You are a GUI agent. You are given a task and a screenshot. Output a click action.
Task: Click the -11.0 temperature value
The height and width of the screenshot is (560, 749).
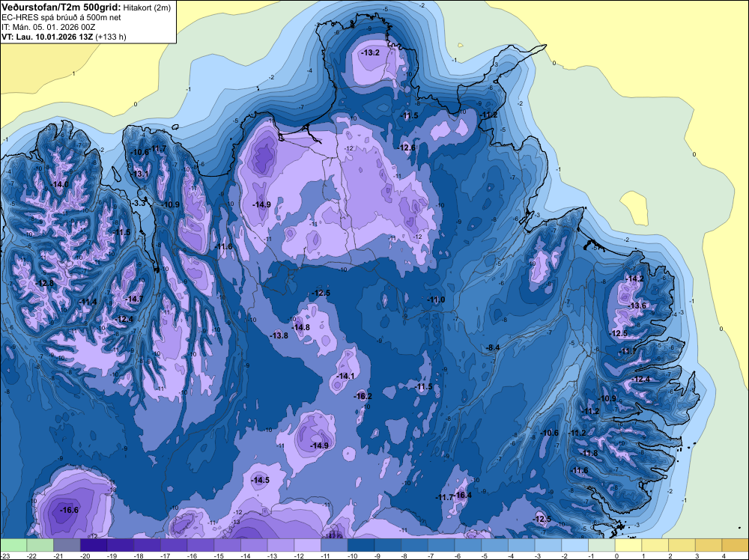[436, 299]
